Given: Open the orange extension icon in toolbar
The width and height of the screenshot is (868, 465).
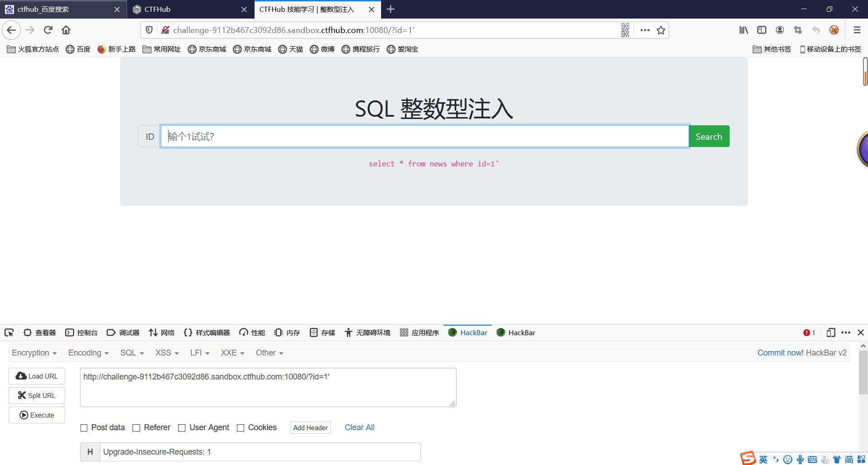Looking at the screenshot, I should pyautogui.click(x=834, y=30).
